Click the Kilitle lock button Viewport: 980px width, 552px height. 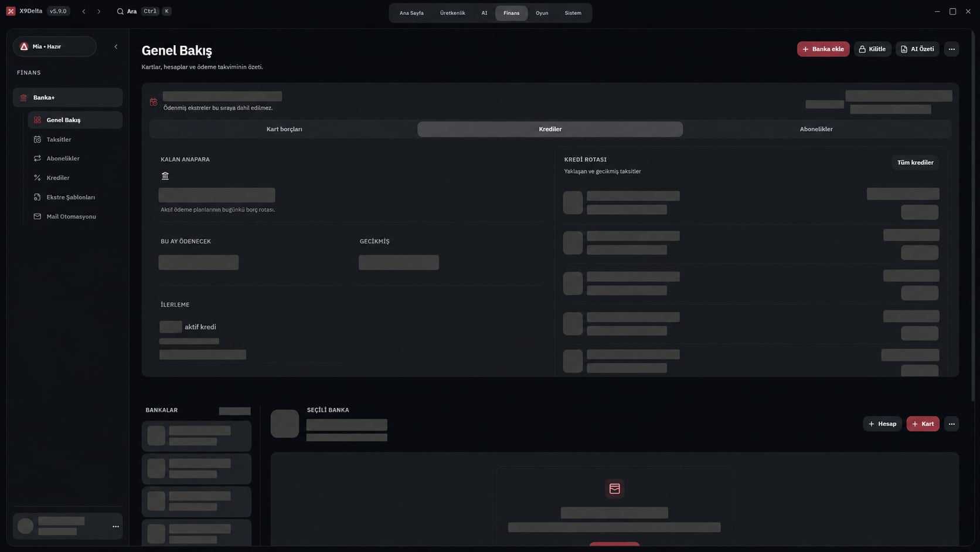pos(872,49)
